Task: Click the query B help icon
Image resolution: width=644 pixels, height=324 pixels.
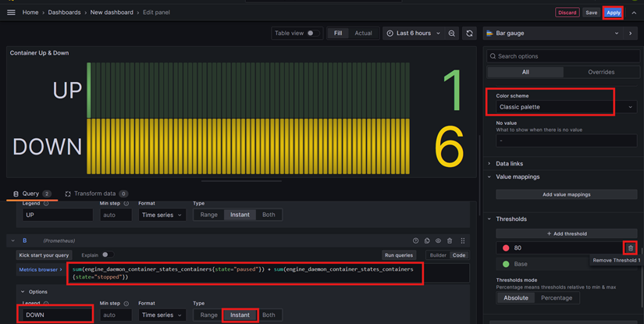Action: click(x=415, y=240)
